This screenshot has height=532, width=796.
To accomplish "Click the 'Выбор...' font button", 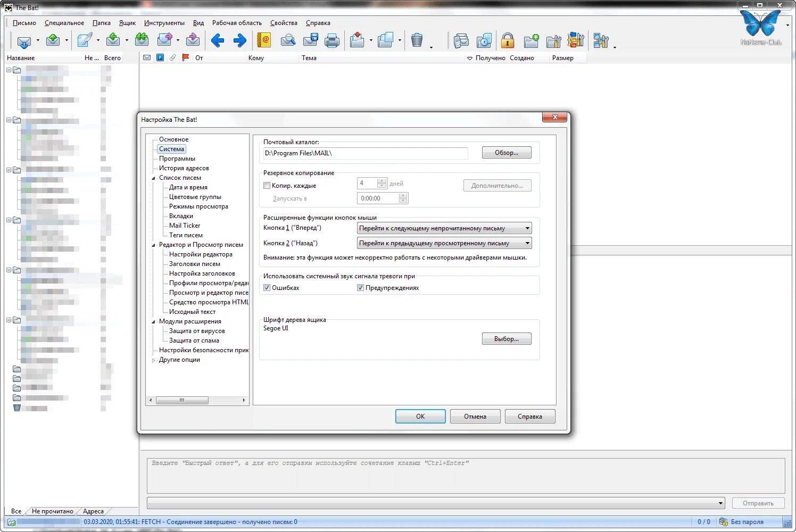I will 507,339.
